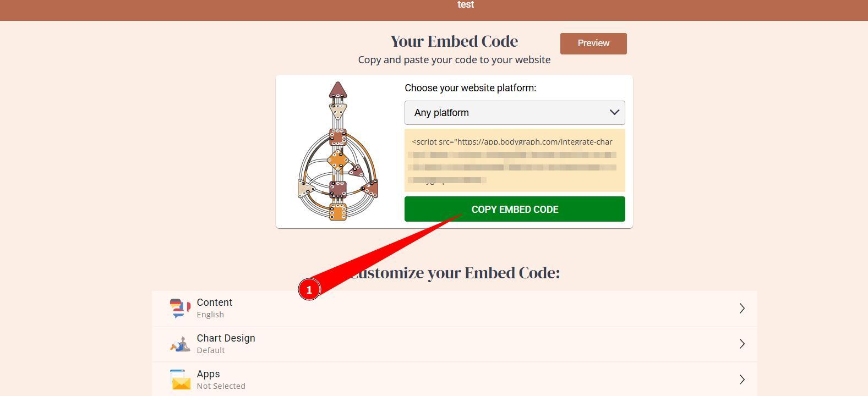Screen dimensions: 868x396
Task: Open the website platform dropdown
Action: tap(515, 113)
